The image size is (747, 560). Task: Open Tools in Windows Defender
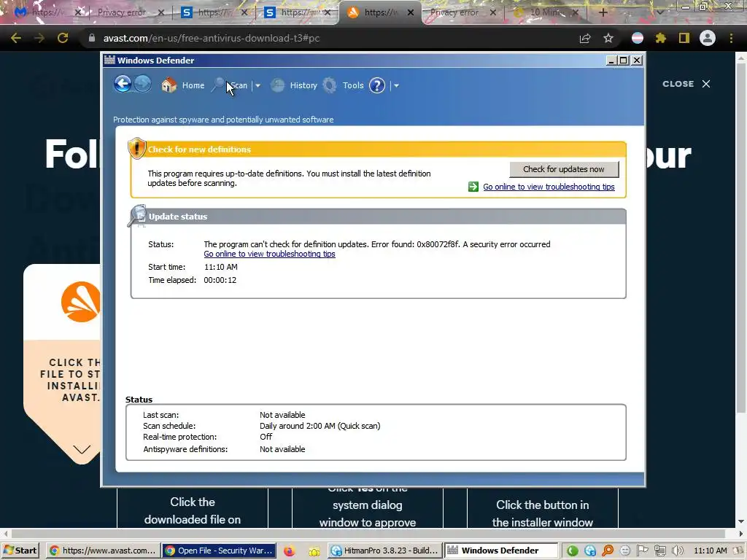pos(353,85)
